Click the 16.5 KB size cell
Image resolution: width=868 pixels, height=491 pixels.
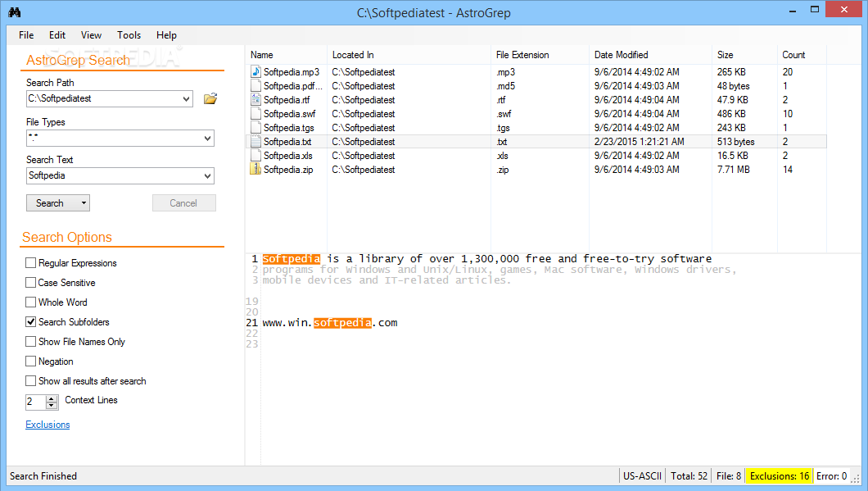(733, 156)
